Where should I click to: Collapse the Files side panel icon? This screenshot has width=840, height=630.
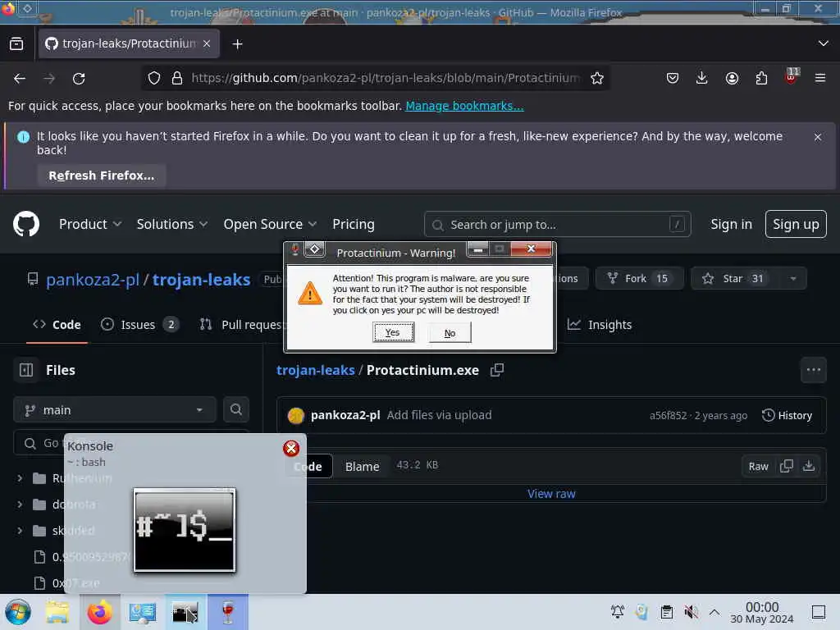coord(26,370)
